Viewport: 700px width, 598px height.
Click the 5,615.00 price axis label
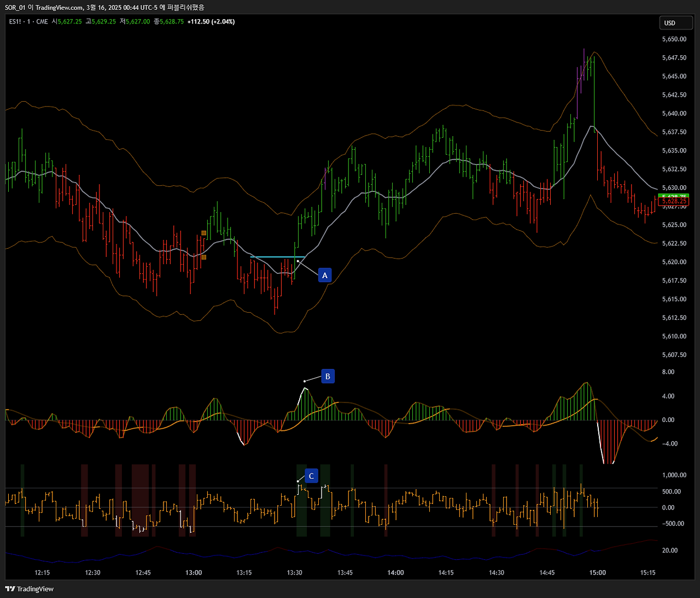674,300
